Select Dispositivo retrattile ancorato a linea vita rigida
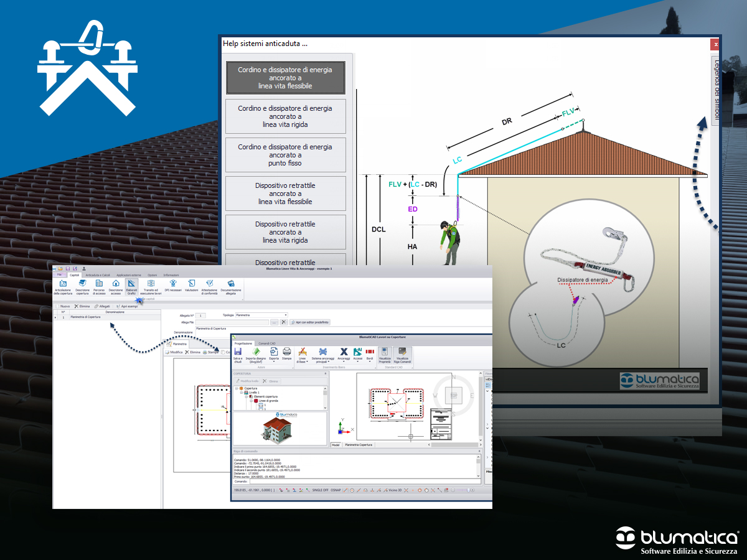The height and width of the screenshot is (560, 747). [285, 232]
